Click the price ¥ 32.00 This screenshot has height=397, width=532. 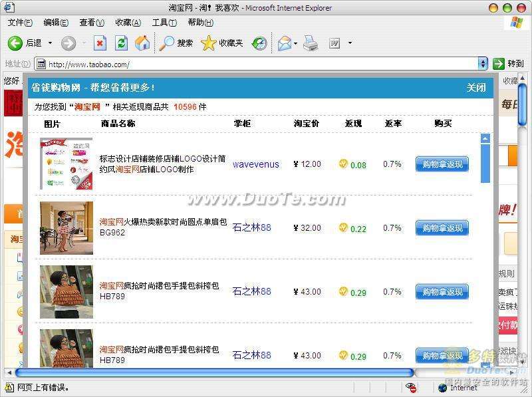[307, 227]
